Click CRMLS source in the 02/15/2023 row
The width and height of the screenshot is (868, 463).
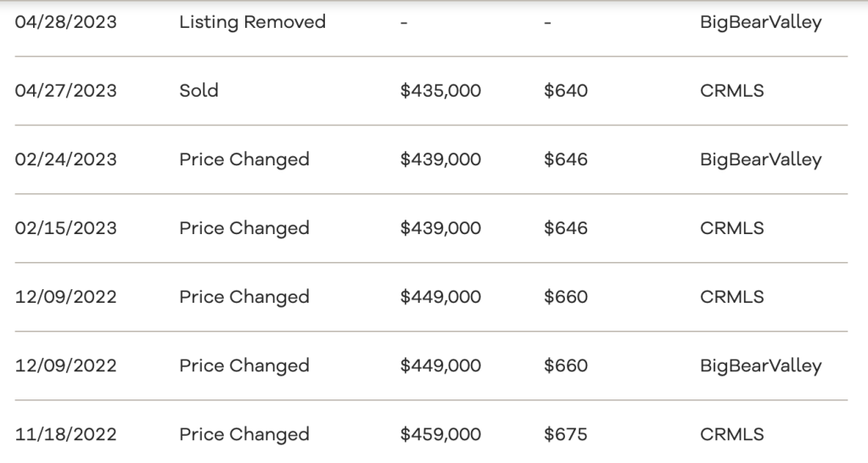731,228
